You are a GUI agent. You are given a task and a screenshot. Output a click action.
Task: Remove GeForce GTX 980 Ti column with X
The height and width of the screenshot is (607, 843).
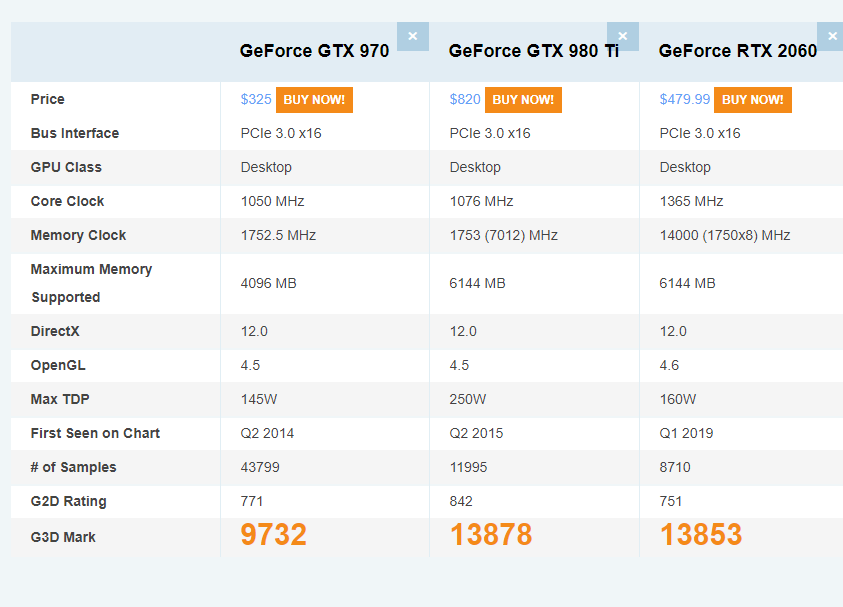coord(622,36)
